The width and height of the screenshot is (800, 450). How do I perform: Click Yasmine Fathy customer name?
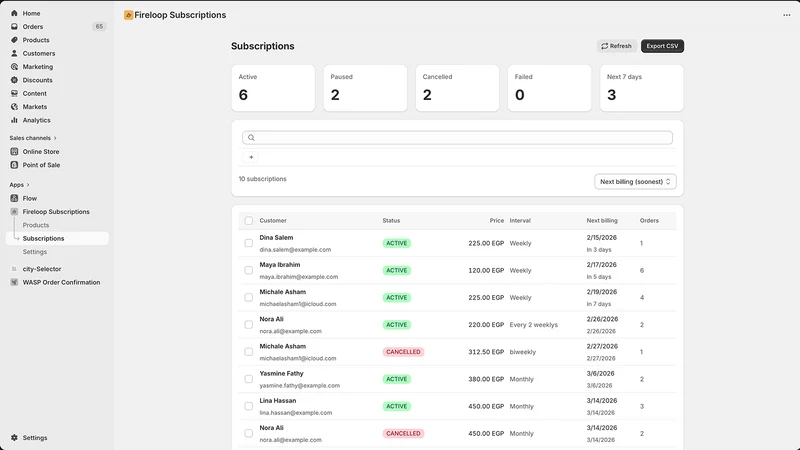(x=282, y=373)
